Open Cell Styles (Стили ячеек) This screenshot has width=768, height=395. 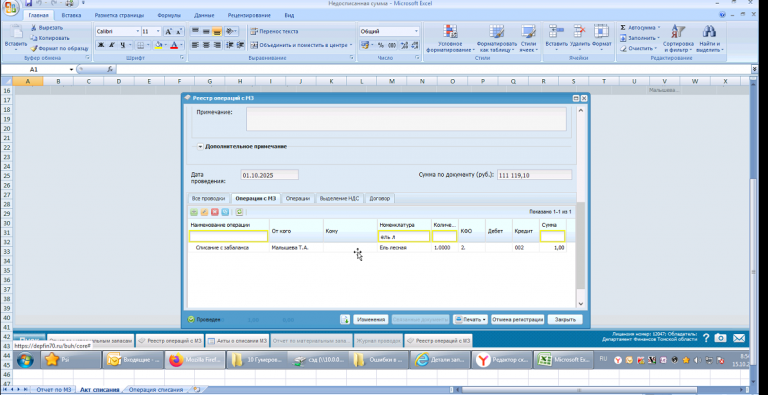pyautogui.click(x=528, y=39)
